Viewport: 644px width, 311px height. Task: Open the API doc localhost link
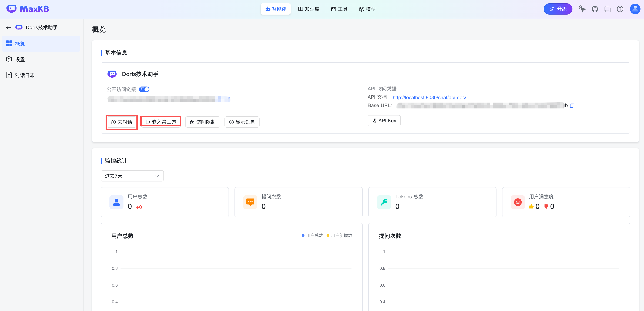click(x=429, y=98)
